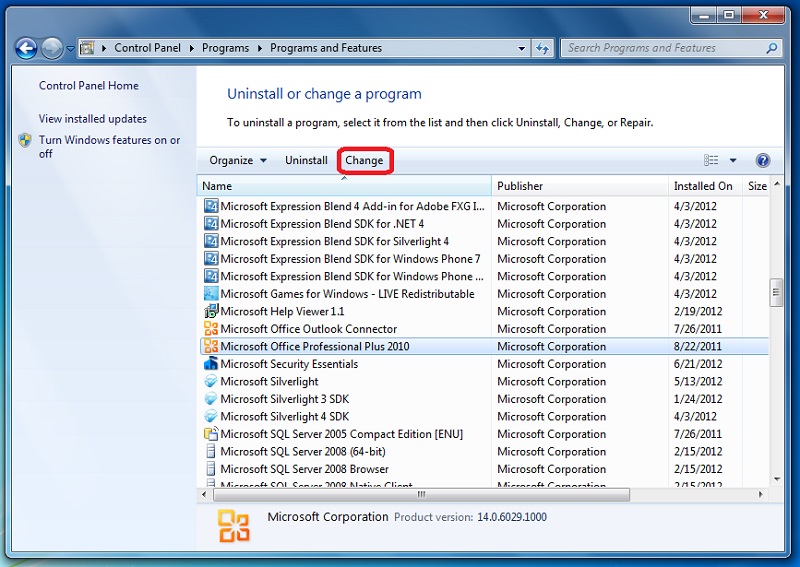Click the vertical scrollbar thumb
This screenshot has height=567, width=800.
click(777, 292)
